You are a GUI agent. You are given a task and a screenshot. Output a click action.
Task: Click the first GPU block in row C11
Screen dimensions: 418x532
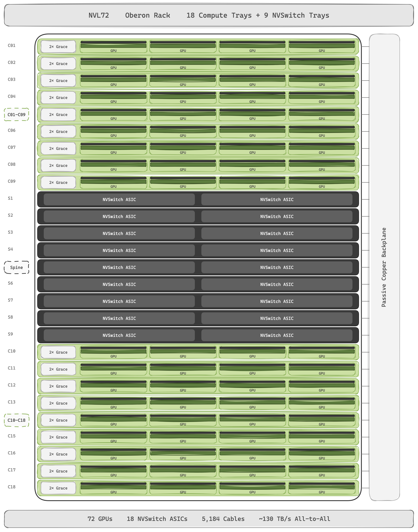coord(114,369)
